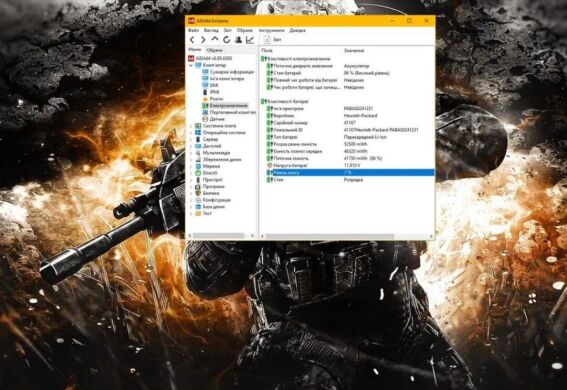This screenshot has width=567, height=390.
Task: Click the Збереження даних drive icon
Action: 198,159
